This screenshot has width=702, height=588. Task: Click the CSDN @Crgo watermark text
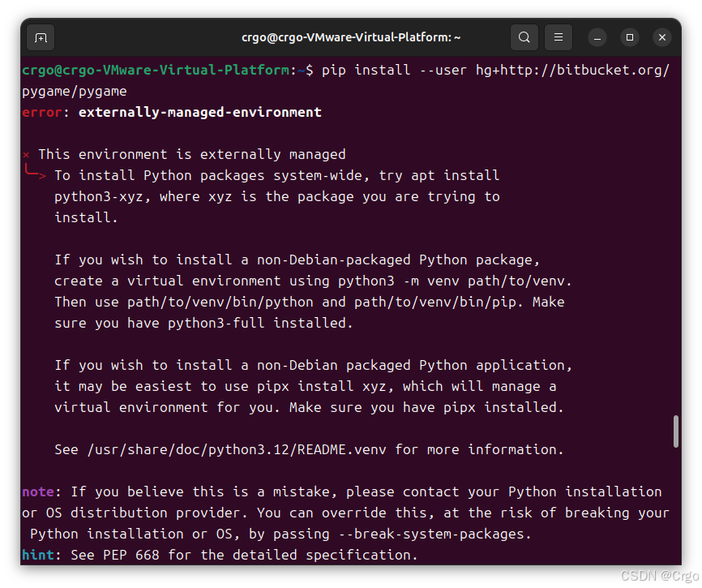click(660, 573)
